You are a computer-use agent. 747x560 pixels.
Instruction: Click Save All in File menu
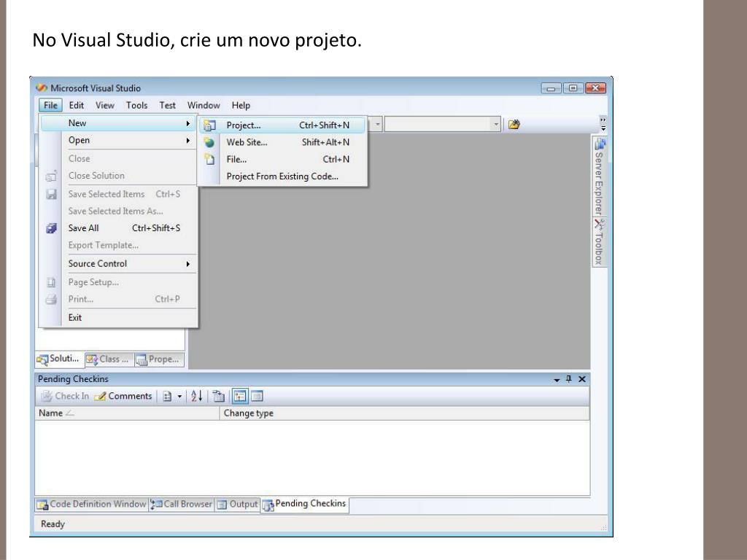point(118,228)
